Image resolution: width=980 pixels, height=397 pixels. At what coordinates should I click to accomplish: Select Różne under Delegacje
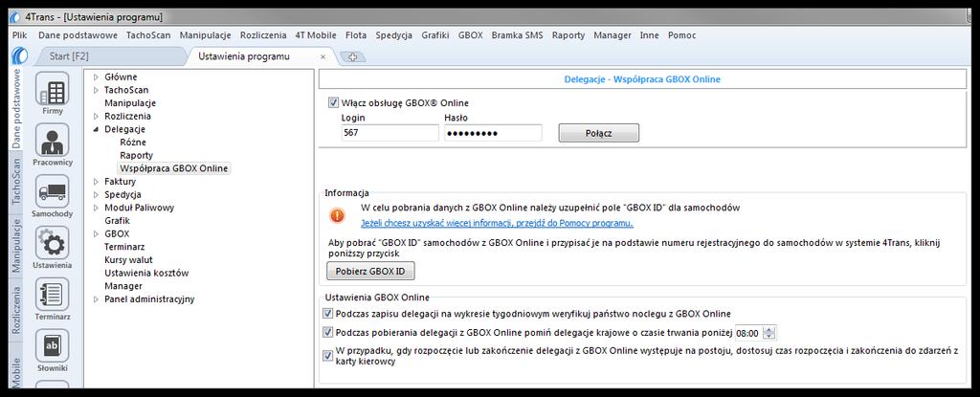(133, 142)
